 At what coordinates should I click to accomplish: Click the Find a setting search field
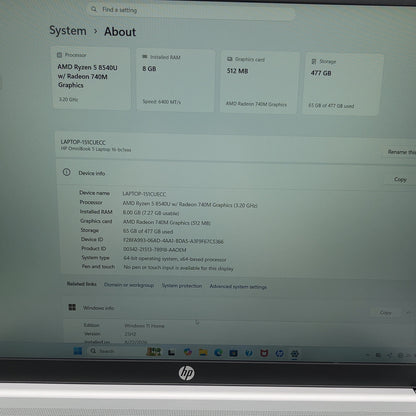pos(192,11)
